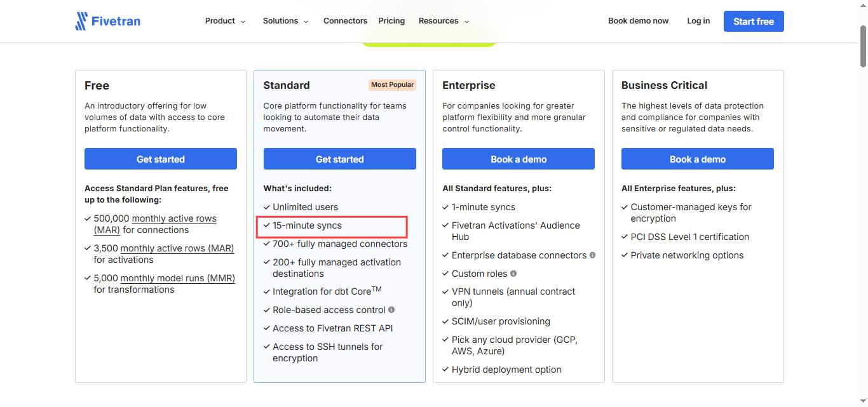Open the Connectors nav item
This screenshot has height=407, width=868.
[345, 21]
